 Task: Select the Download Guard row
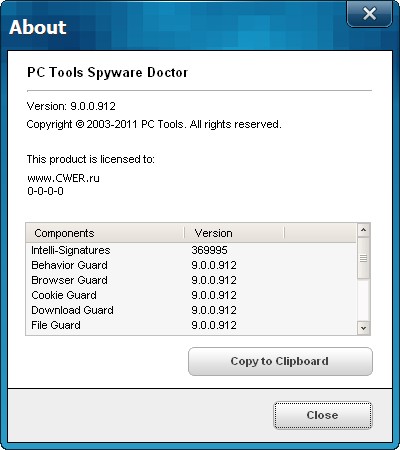[x=191, y=310]
